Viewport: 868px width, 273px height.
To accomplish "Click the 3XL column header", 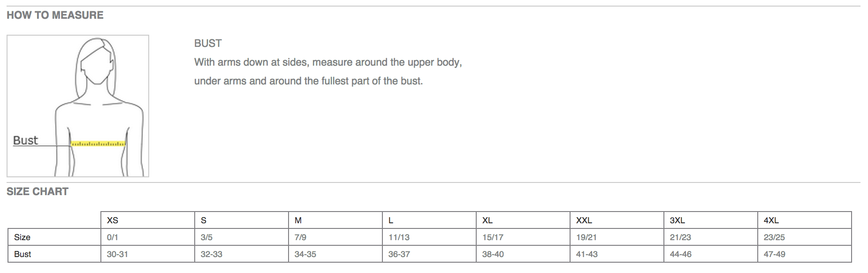I will coord(677,220).
